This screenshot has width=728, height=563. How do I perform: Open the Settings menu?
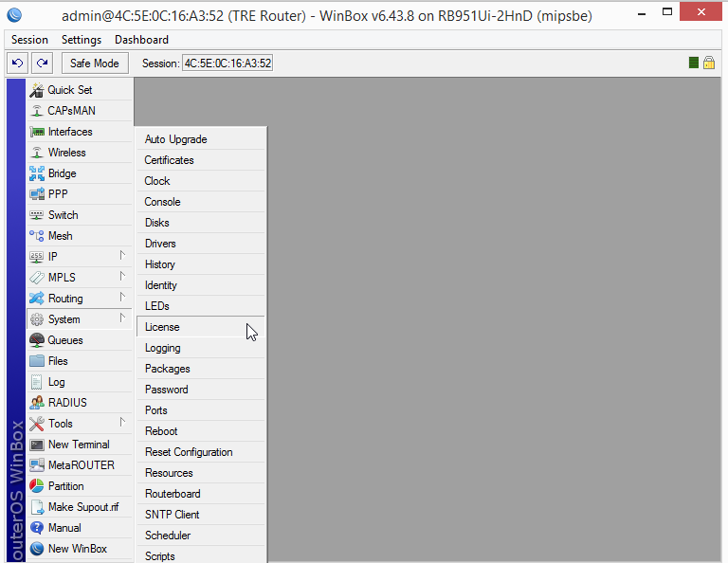point(82,40)
